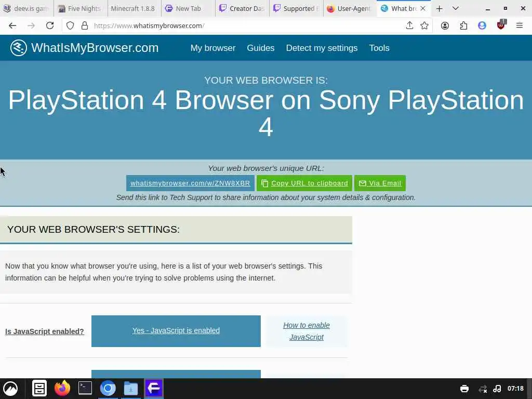The image size is (532, 399).
Task: Click the forward navigation arrow
Action: (x=31, y=26)
